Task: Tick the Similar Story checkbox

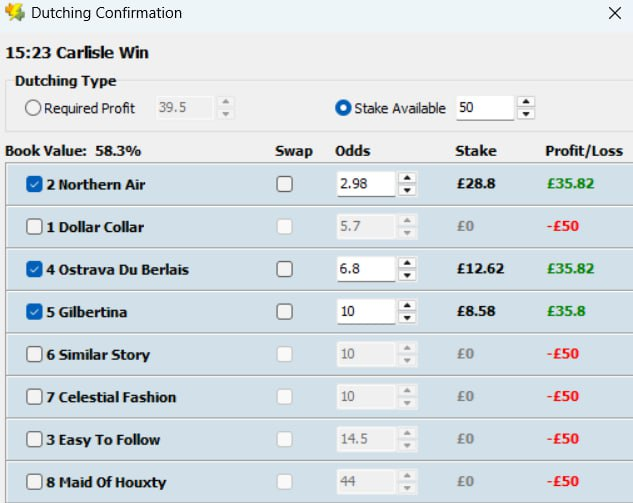Action: click(35, 354)
